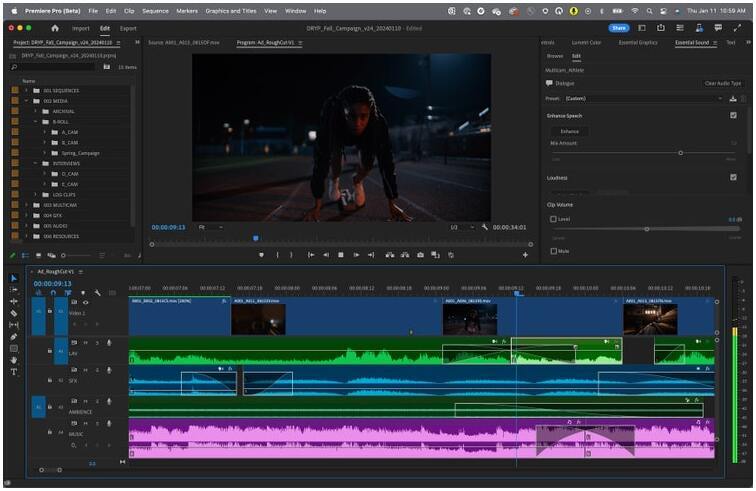Screen dimensions: 756x491
Task: Step back one frame in Program monitor
Action: click(x=326, y=255)
